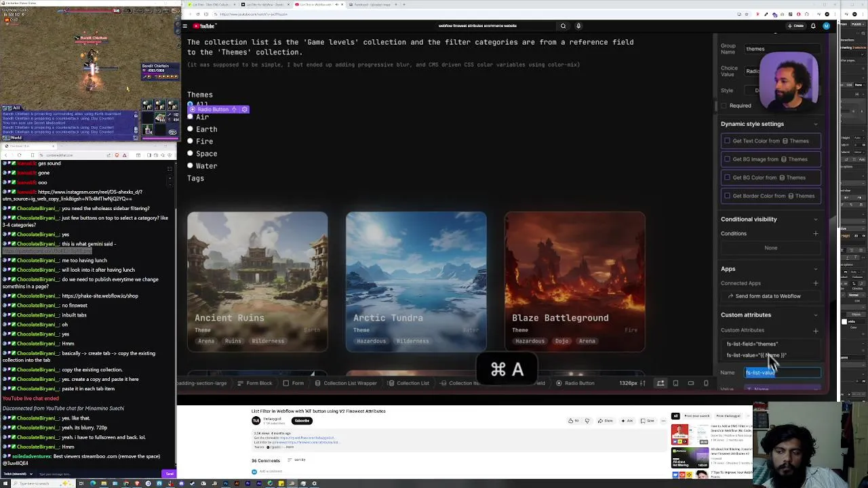Select the 'Fire' radio button
Viewport: 868px width, 488px height.
191,141
